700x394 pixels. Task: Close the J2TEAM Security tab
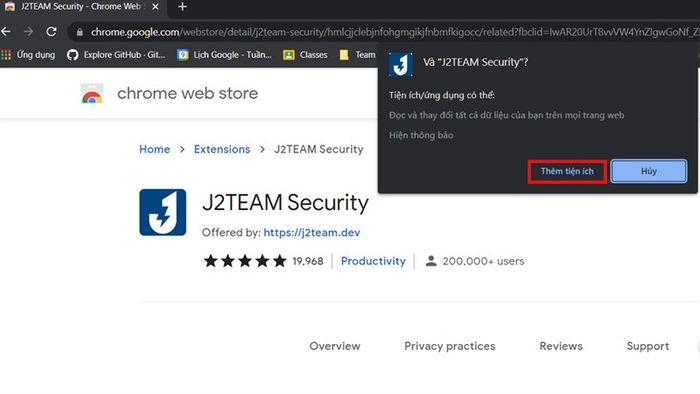(155, 7)
